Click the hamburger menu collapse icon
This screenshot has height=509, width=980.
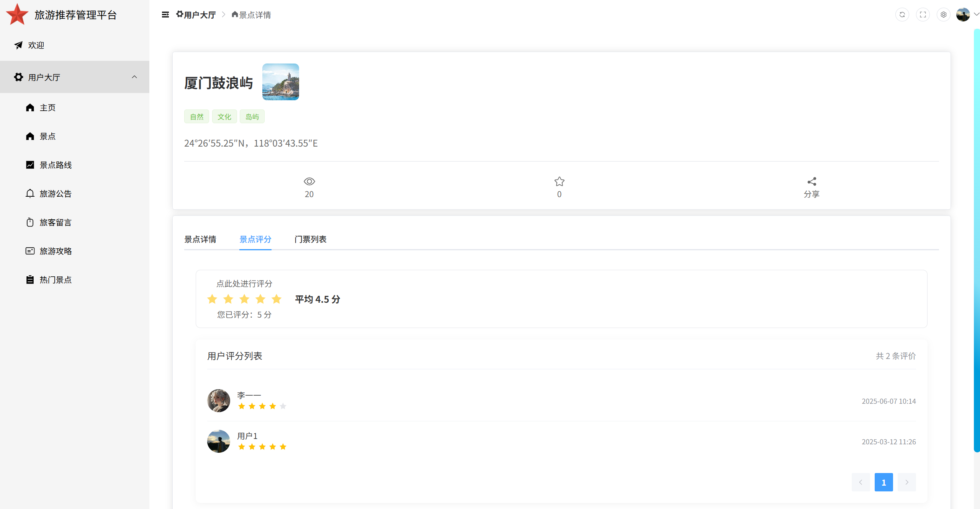(x=165, y=15)
